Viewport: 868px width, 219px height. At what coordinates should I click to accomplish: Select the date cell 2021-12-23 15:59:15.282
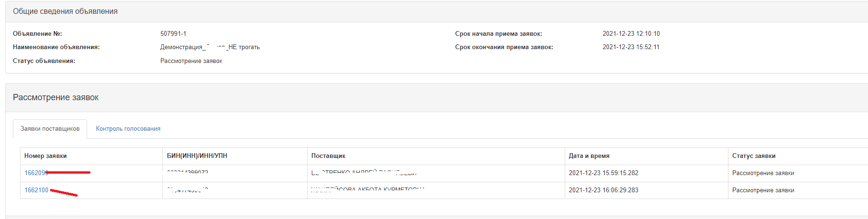(603, 173)
